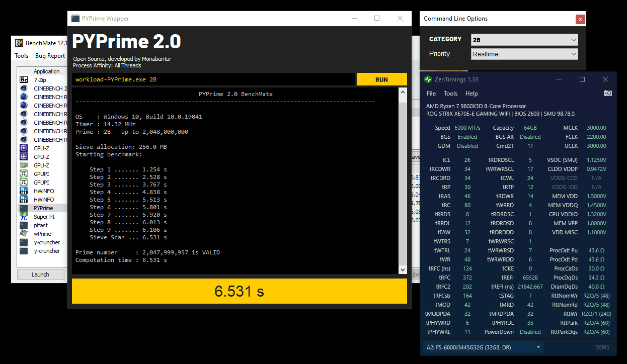Take ZenTimings screenshot with camera icon
Screen dimensions: 627x364
click(x=607, y=93)
